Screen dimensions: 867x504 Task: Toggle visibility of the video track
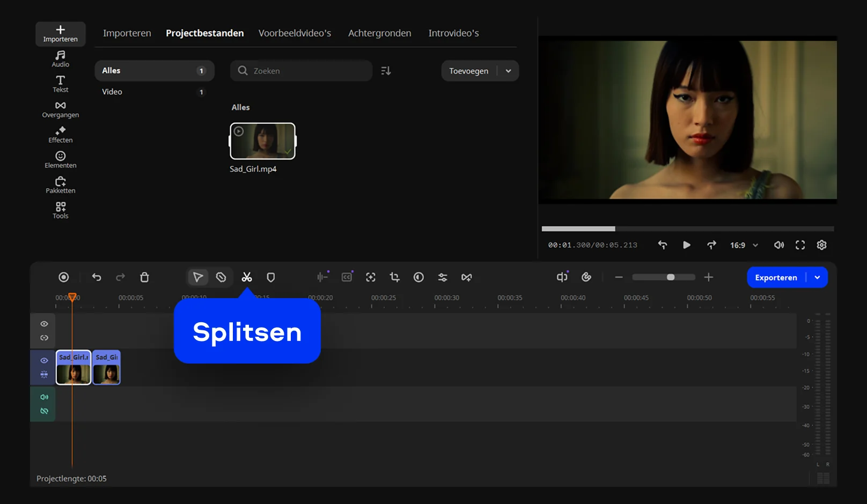[x=44, y=360]
